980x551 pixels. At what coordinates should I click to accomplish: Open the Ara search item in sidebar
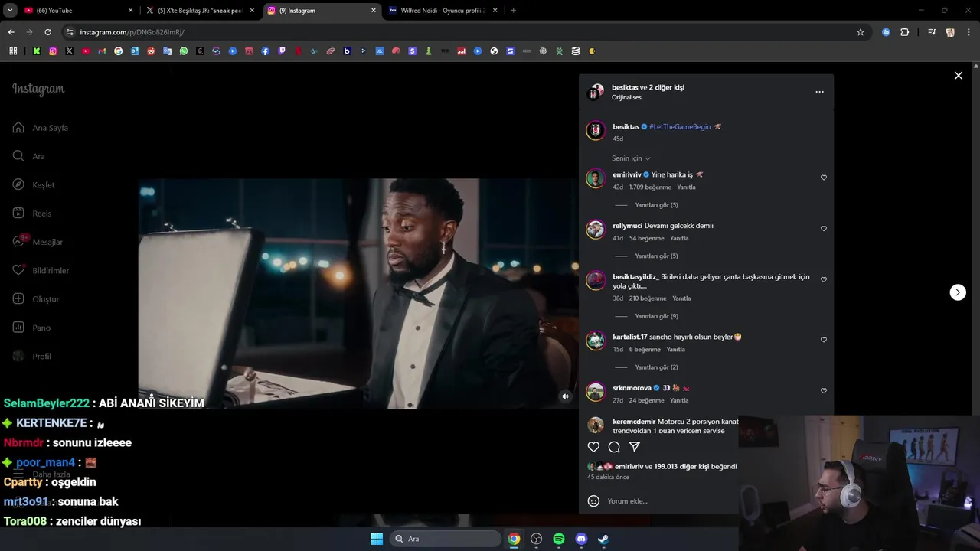coord(28,156)
